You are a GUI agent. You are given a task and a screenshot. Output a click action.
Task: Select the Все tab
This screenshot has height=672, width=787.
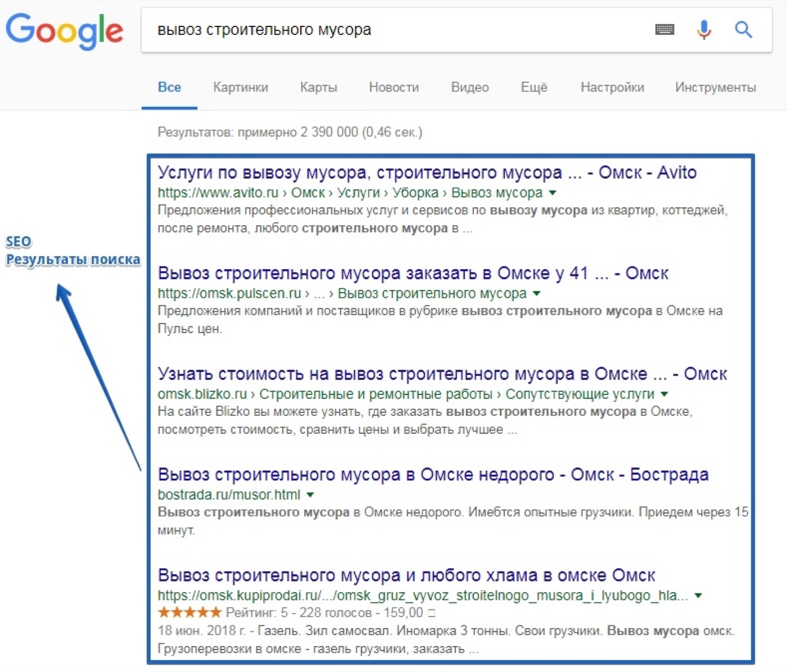click(169, 87)
